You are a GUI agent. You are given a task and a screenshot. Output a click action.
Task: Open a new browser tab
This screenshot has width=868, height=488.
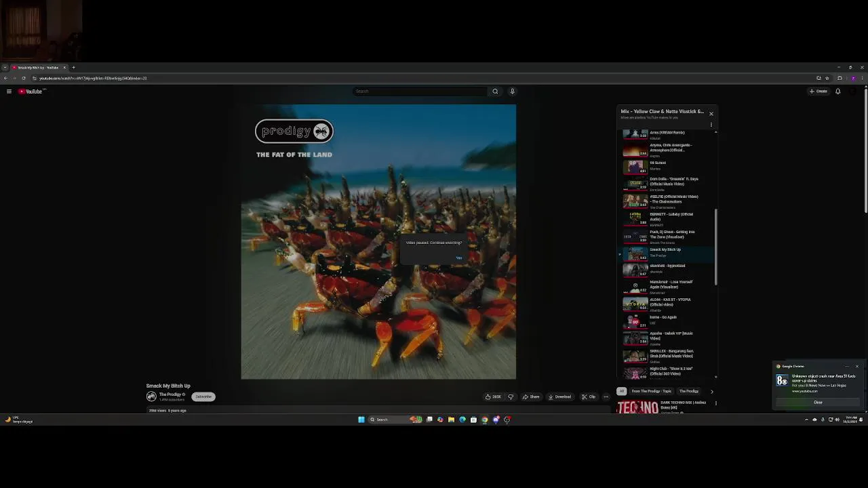coord(73,68)
